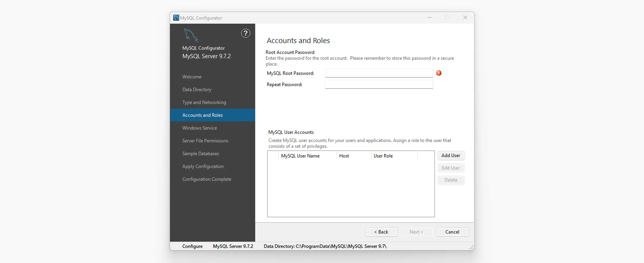This screenshot has height=263, width=644.
Task: Click the MySQL Configurator title bar icon
Action: point(176,18)
